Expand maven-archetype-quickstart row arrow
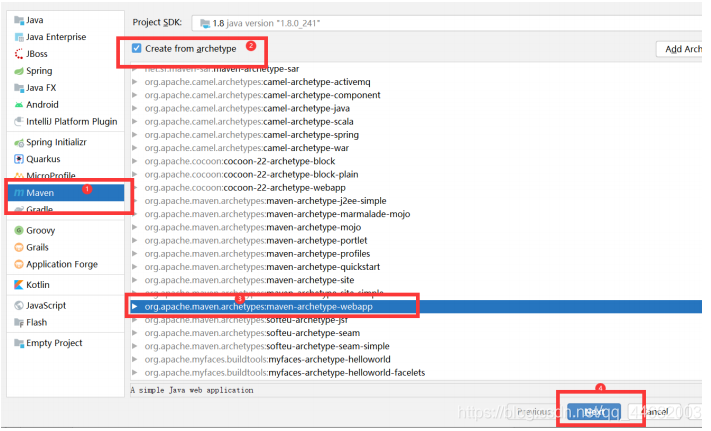 click(x=135, y=267)
